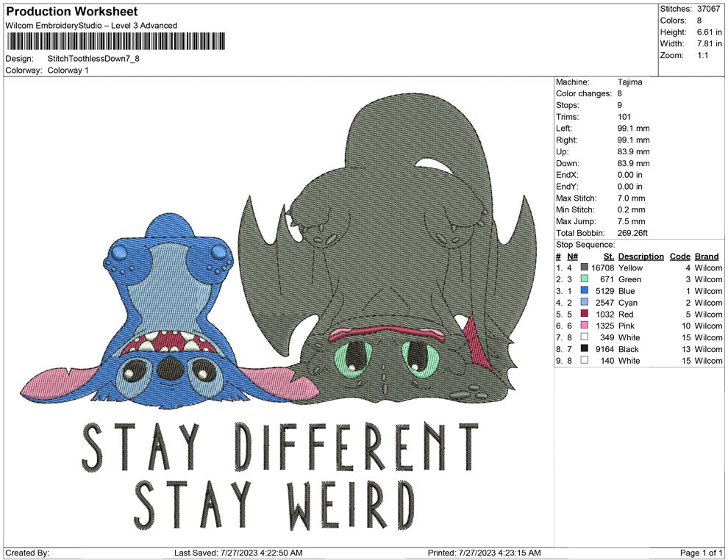
Task: Click the Description column header
Action: [x=640, y=256]
